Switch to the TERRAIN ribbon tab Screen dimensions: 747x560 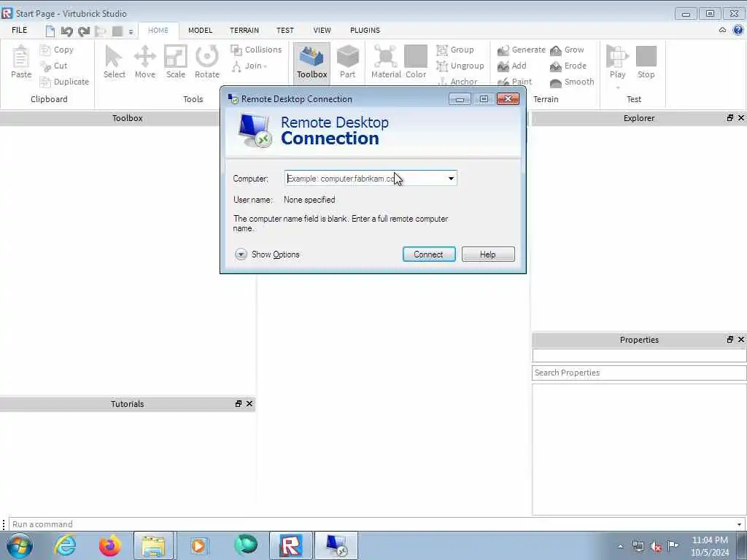244,30
